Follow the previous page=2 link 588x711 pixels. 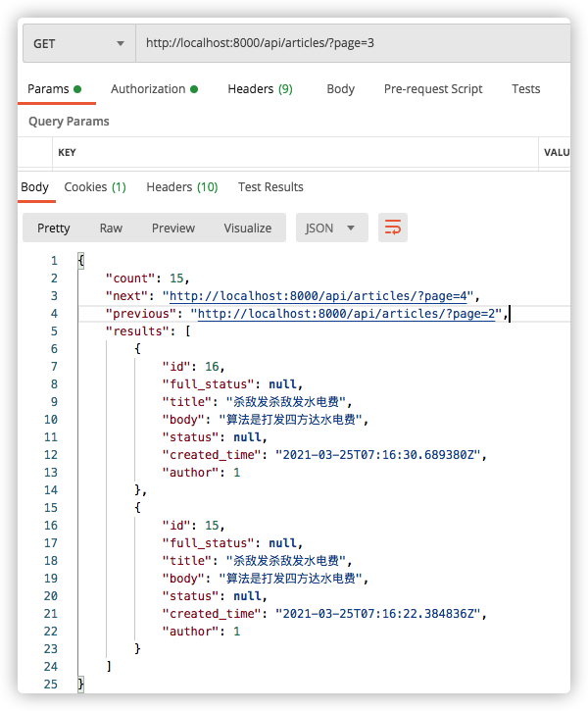coord(350,314)
